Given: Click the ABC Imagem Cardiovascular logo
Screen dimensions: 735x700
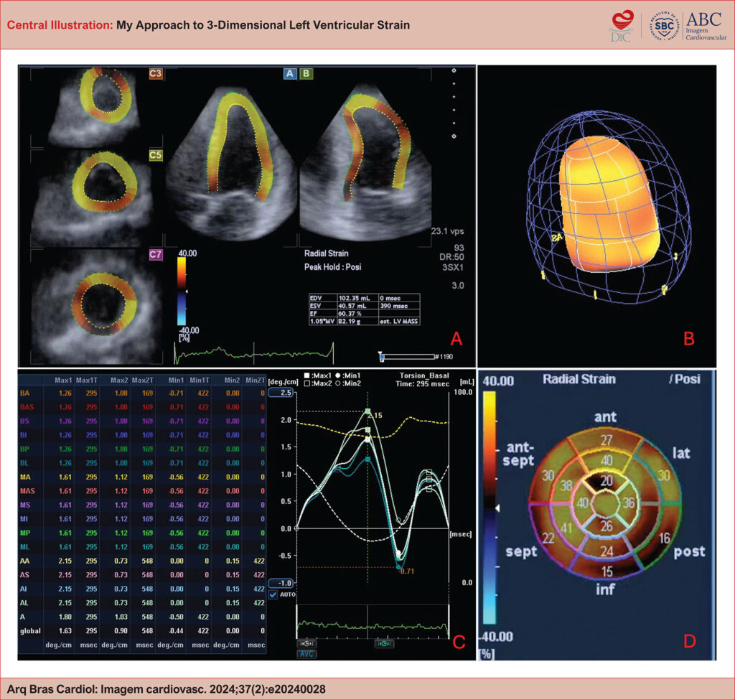Looking at the screenshot, I should [x=706, y=26].
